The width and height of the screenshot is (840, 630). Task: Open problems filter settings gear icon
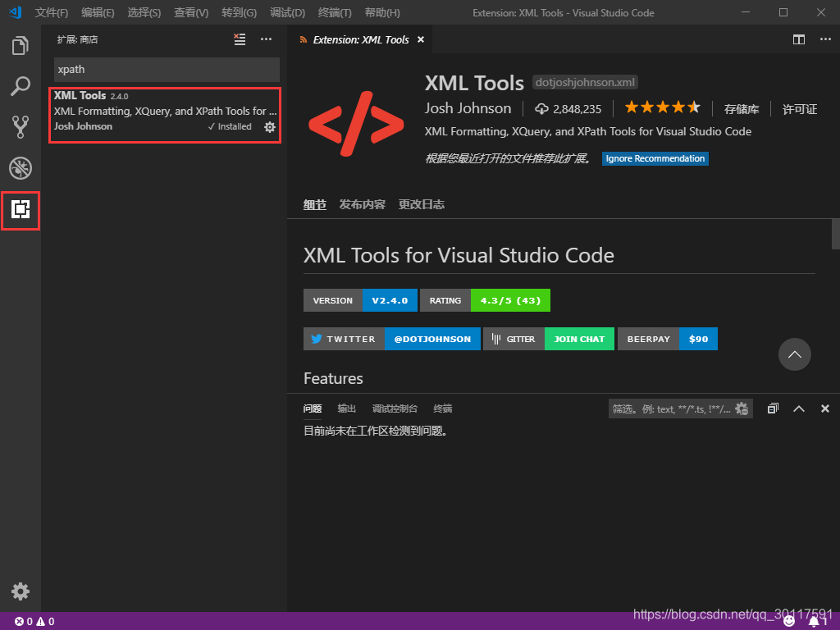742,409
